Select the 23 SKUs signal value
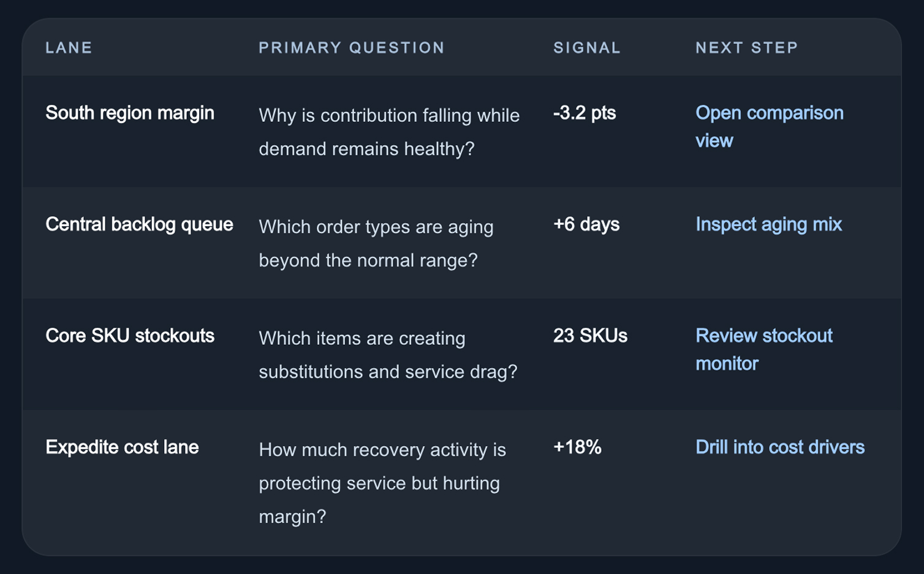The image size is (924, 574). [x=590, y=336]
